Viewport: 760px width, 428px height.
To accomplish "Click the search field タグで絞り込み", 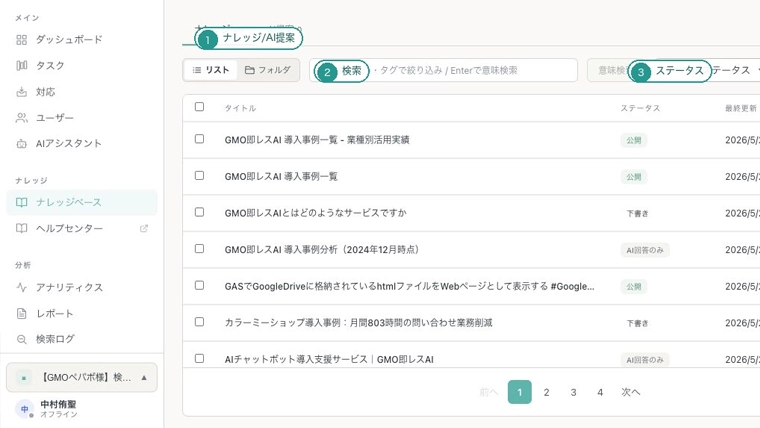I will [443, 70].
